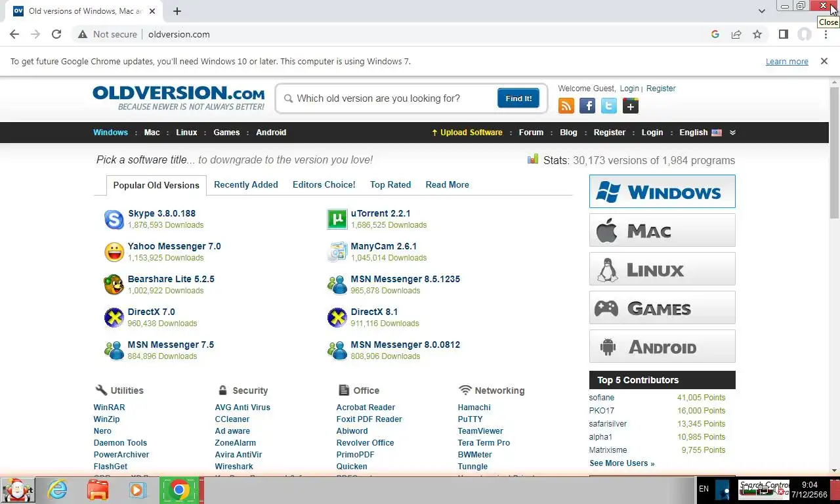Click the Yahoo Messenger smiley icon

(114, 252)
